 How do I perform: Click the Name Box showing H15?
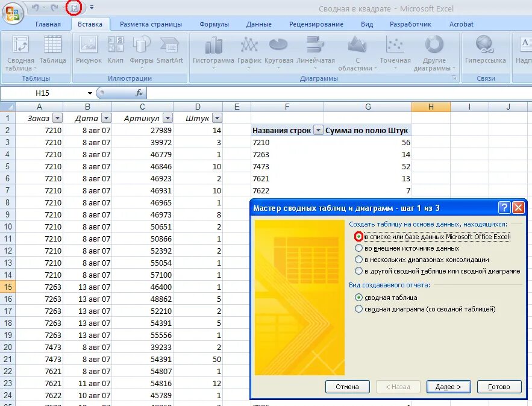42,93
